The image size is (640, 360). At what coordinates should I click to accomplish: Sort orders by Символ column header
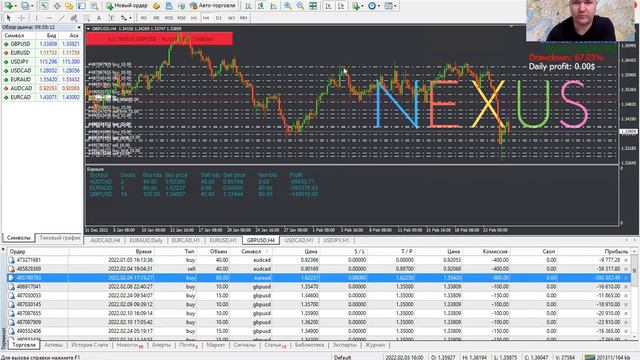252,251
